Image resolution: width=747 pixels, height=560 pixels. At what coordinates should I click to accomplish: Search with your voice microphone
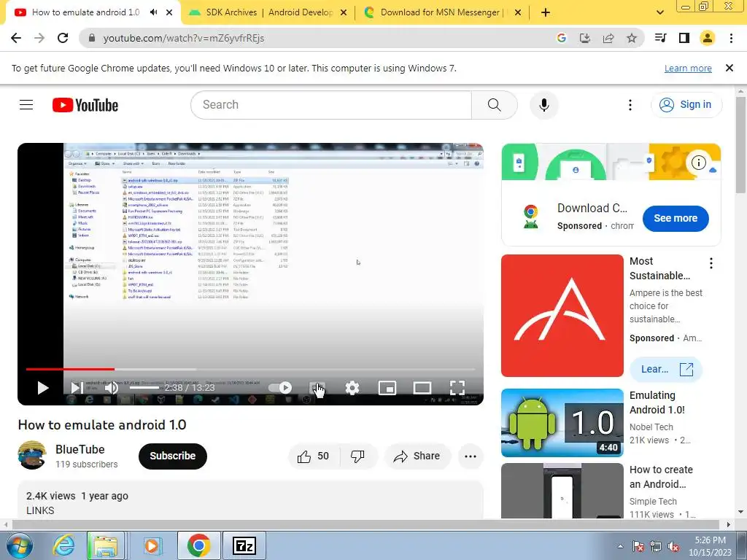544,105
